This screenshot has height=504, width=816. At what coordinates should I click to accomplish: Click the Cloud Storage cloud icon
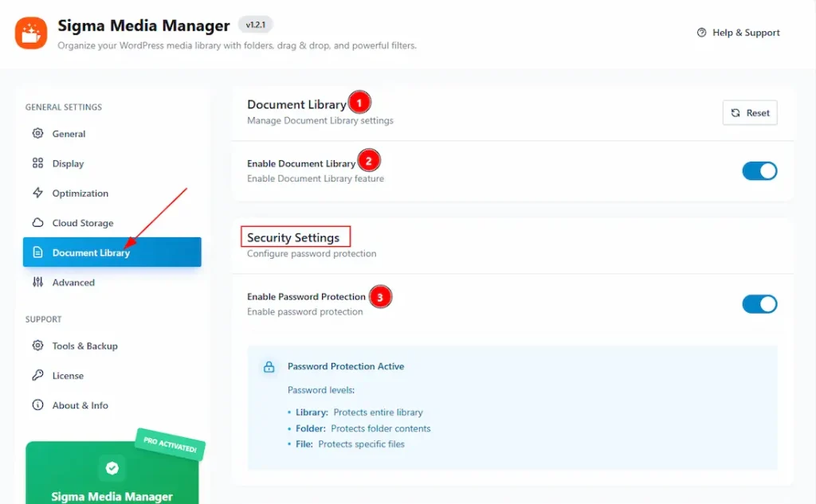37,223
